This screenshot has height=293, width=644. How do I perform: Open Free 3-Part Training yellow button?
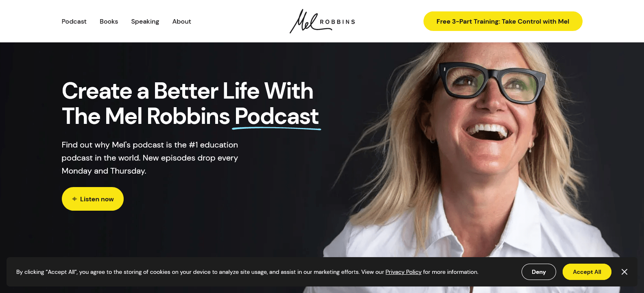click(x=503, y=21)
